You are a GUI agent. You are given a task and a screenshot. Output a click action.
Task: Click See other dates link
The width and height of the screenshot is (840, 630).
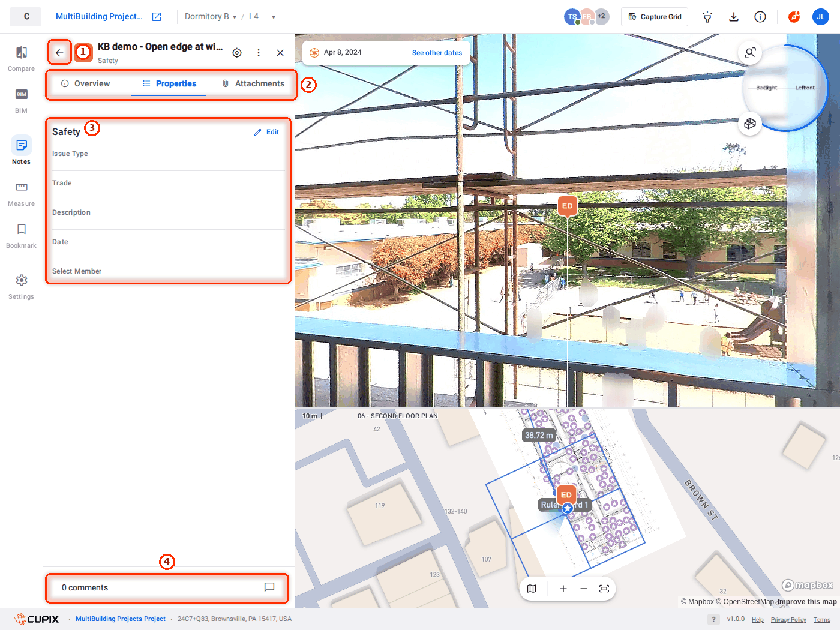click(x=437, y=53)
